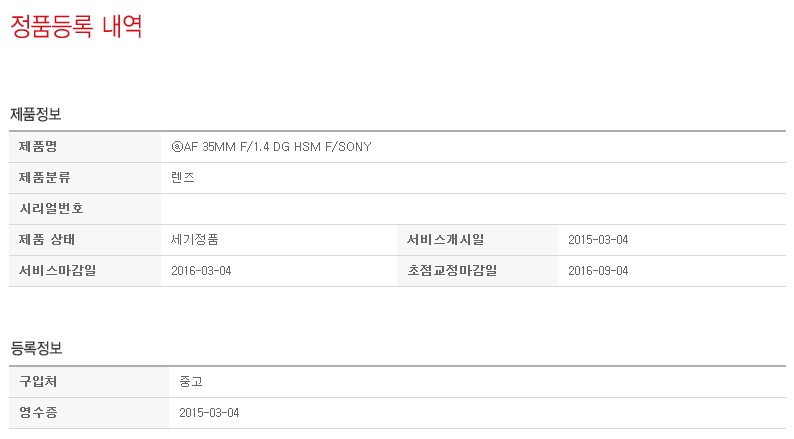Image resolution: width=794 pixels, height=439 pixels.
Task: Click the circled symbol before AF 35MM
Action: coord(177,147)
